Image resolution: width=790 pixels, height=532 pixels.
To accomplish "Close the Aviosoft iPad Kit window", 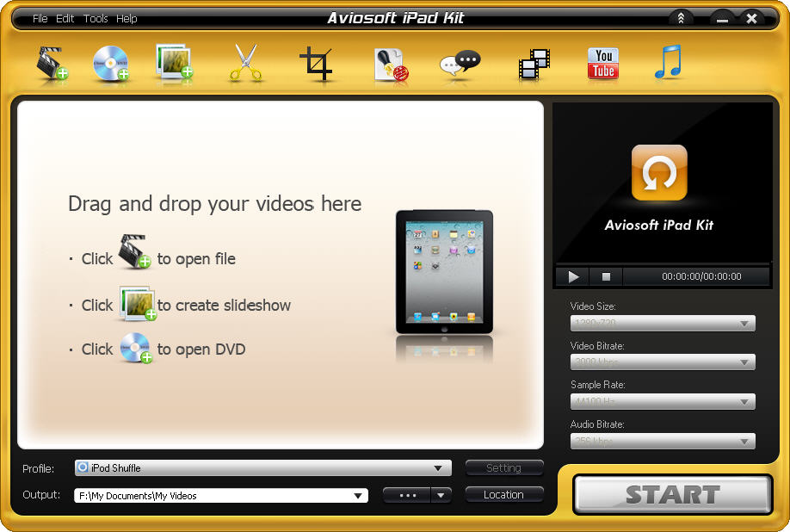I will tap(751, 19).
